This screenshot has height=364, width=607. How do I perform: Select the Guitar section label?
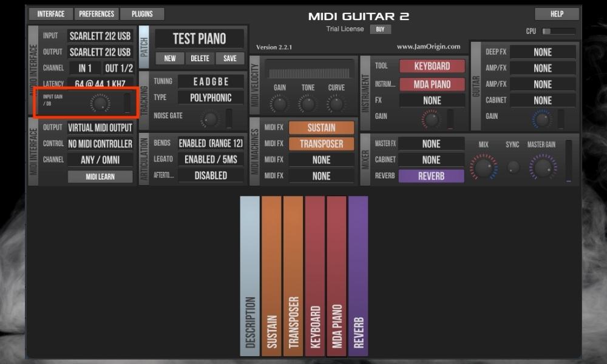(x=476, y=86)
